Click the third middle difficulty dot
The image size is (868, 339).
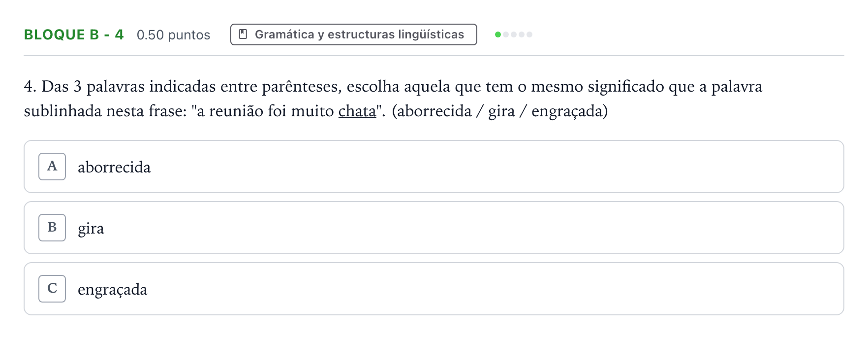click(x=514, y=34)
